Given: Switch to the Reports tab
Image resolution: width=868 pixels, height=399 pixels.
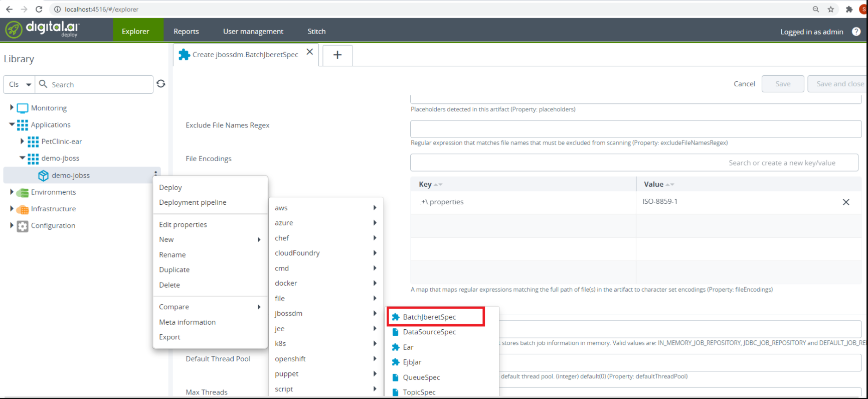Looking at the screenshot, I should tap(186, 31).
